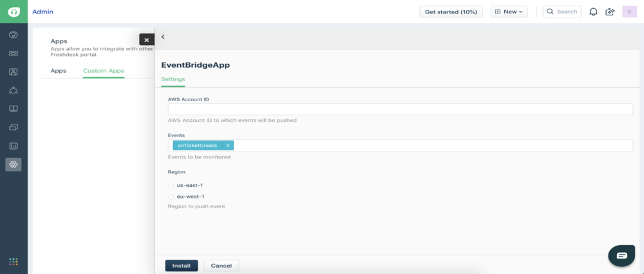This screenshot has width=644, height=274.
Task: Select the us-east-1 region option
Action: point(171,186)
